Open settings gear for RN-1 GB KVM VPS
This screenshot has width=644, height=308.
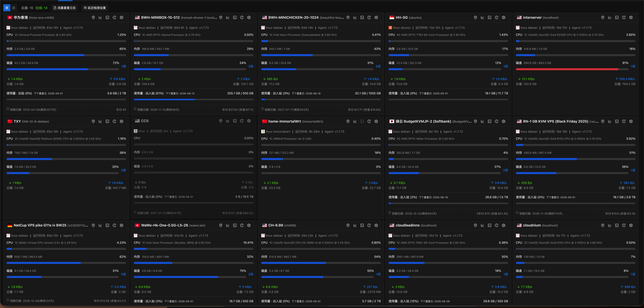(631, 121)
